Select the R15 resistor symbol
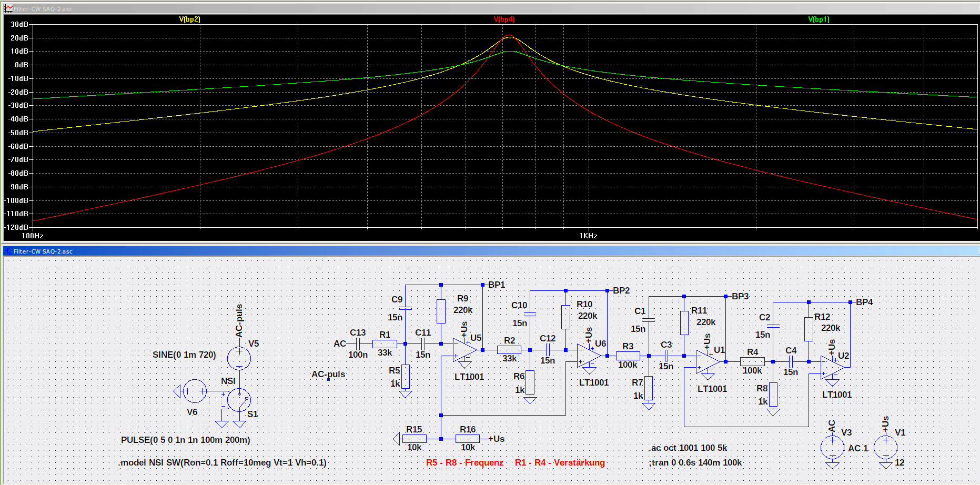The image size is (980, 485). point(415,439)
